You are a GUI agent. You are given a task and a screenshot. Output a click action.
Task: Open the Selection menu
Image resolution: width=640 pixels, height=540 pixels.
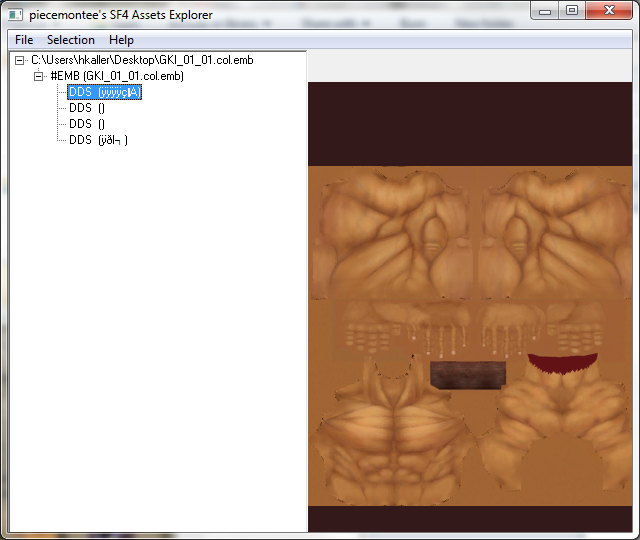[x=71, y=40]
